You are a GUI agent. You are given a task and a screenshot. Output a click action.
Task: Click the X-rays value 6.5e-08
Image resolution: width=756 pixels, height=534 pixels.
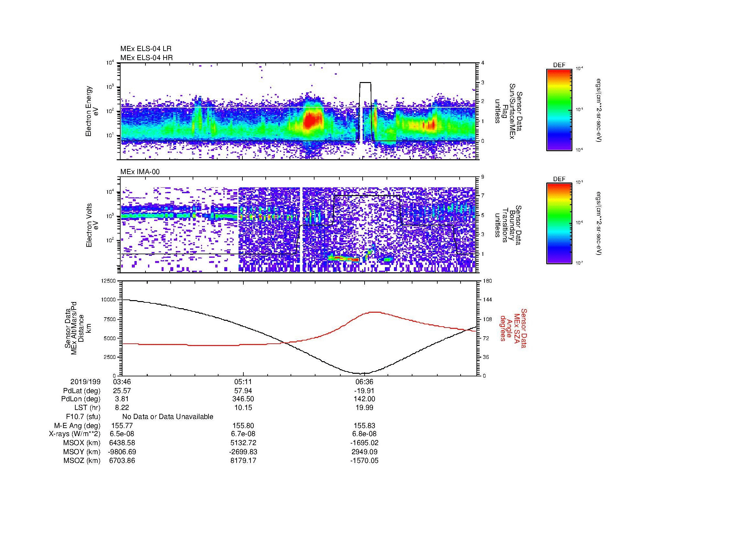(x=122, y=434)
